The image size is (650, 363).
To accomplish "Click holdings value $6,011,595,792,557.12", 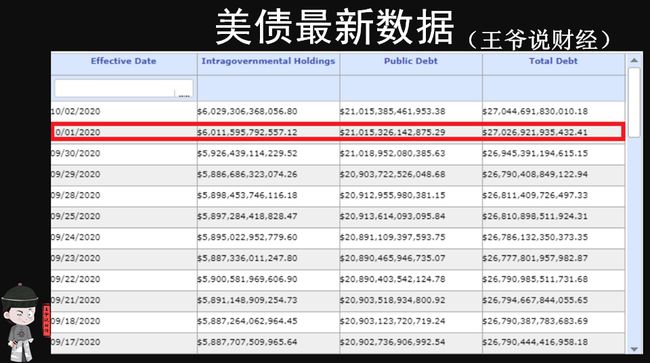I will click(x=247, y=133).
